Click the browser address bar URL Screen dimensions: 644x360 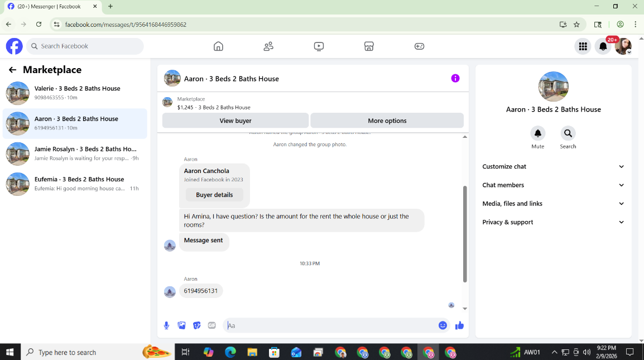pyautogui.click(x=126, y=24)
